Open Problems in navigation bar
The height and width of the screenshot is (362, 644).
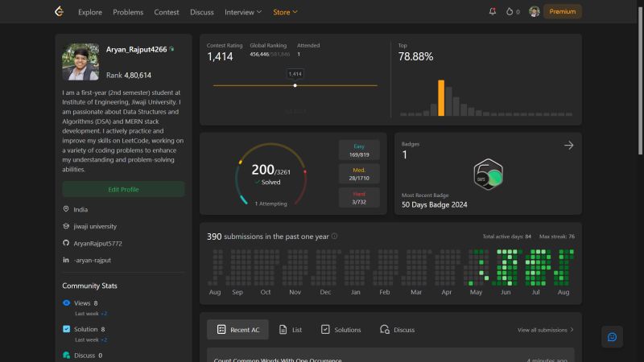click(128, 12)
